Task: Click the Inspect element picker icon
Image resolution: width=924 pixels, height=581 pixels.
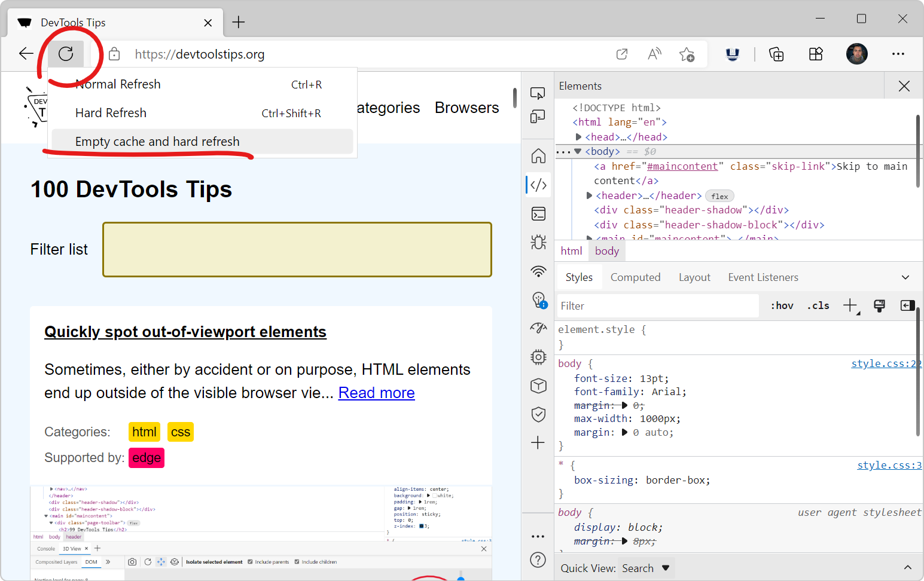Action: pos(538,93)
